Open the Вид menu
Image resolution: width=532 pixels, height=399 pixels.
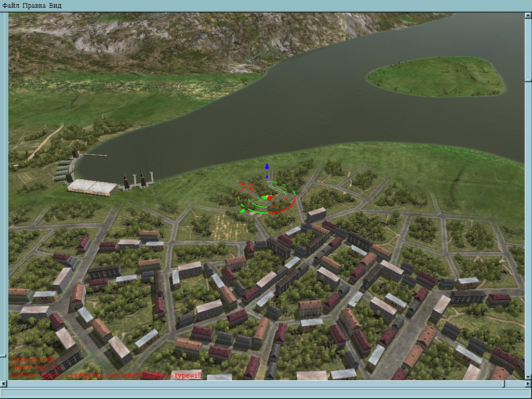click(x=55, y=5)
